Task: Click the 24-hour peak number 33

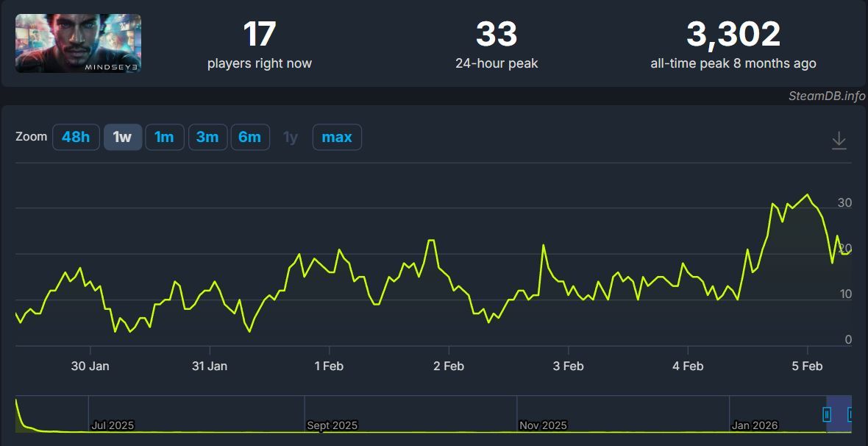Action: tap(497, 35)
